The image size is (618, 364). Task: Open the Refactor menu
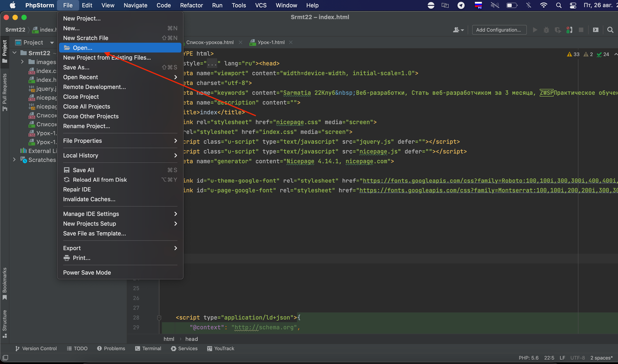click(192, 5)
